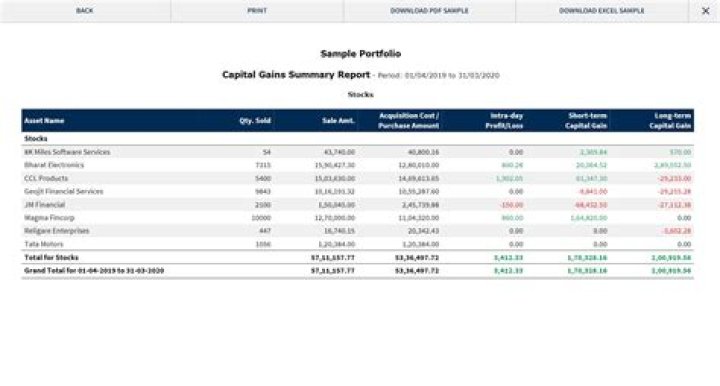
Task: Click Religare Enterprises long-term capital gain value
Action: [x=676, y=231]
